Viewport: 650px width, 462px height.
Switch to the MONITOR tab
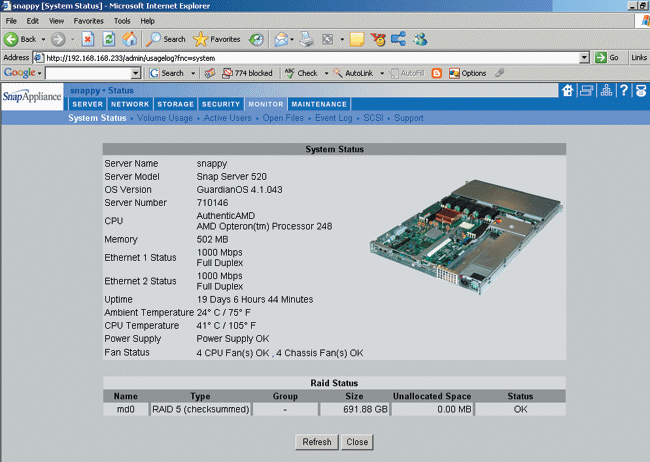click(x=266, y=104)
